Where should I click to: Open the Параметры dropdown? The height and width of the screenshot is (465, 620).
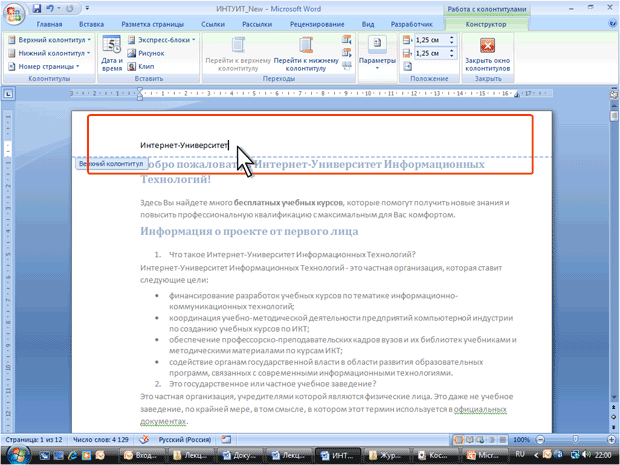[377, 53]
